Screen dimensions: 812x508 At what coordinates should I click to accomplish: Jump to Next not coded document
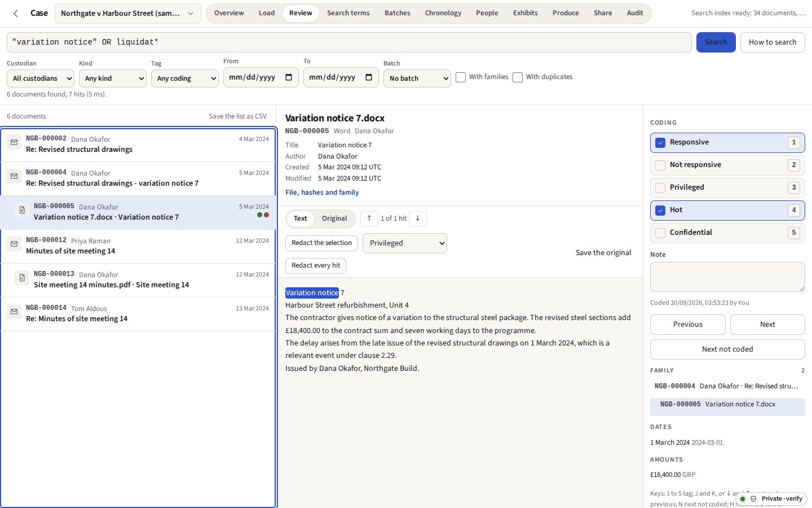pyautogui.click(x=727, y=349)
